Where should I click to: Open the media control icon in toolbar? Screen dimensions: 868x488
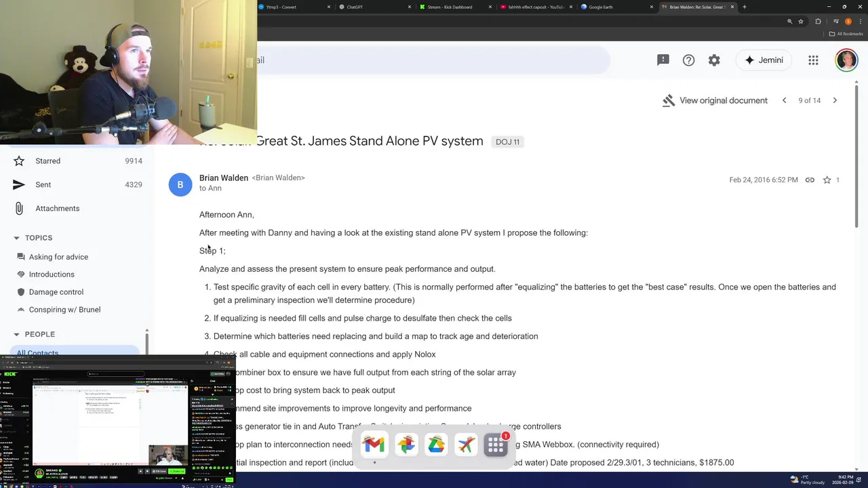pyautogui.click(x=835, y=22)
